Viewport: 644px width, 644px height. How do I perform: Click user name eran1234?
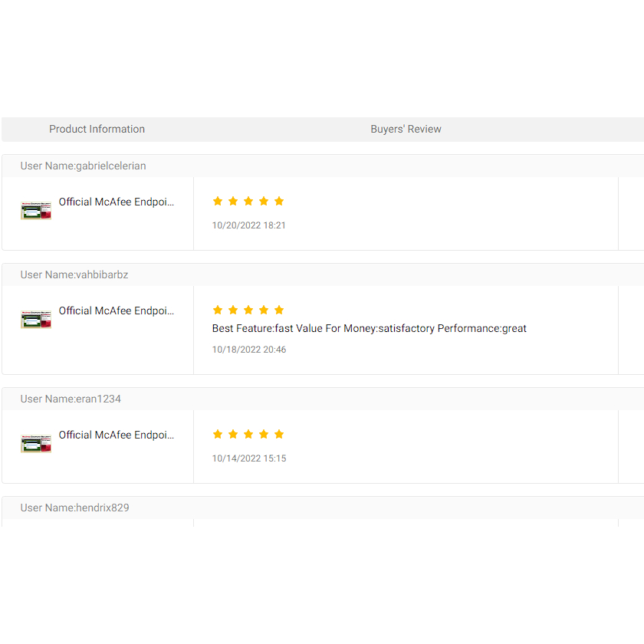(98, 399)
